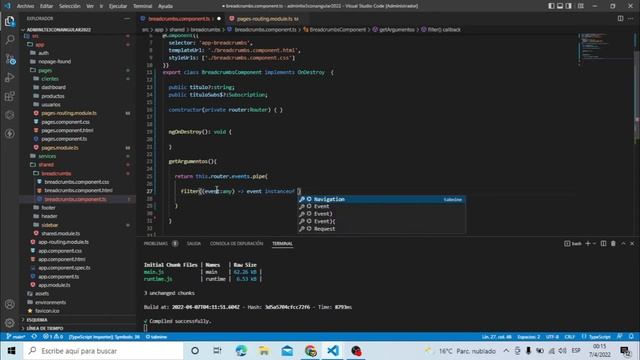The height and width of the screenshot is (360, 640).
Task: Collapse the breadcrumbs folder
Action: 56,173
